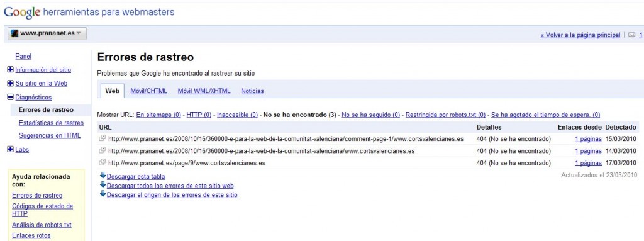
Task: Click Descargar todos los errores de este sitio web
Action: click(x=170, y=186)
